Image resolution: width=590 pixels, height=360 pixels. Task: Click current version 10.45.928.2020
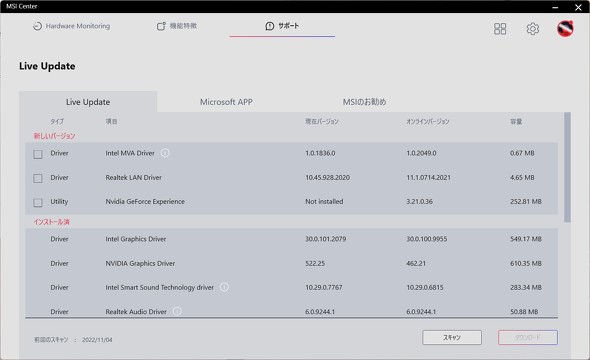[x=327, y=178]
